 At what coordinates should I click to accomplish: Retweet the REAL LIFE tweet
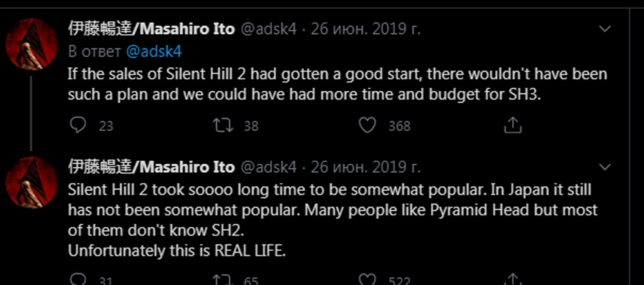pyautogui.click(x=223, y=280)
